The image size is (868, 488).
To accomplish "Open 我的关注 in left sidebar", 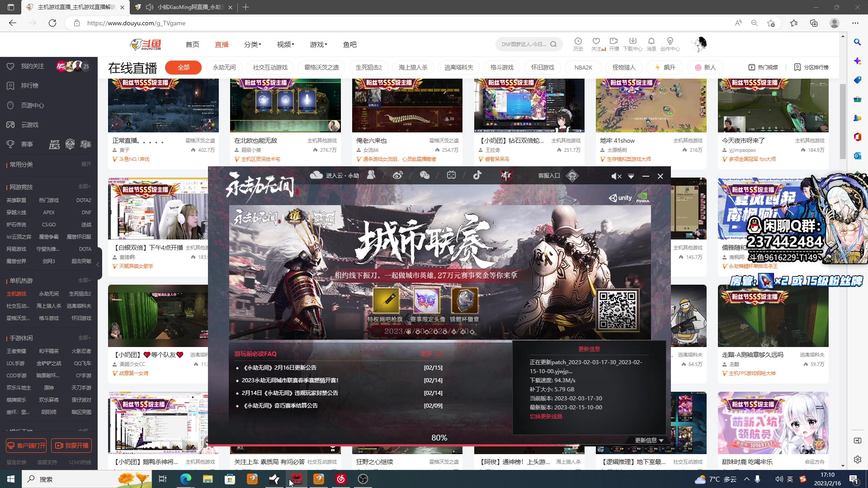I will click(x=33, y=66).
